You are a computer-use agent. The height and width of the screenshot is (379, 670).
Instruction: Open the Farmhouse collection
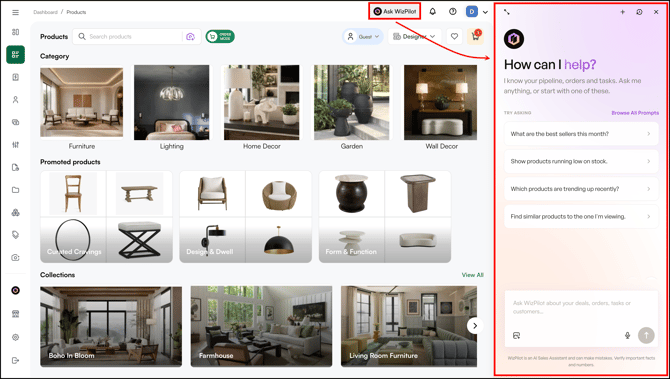coord(261,326)
